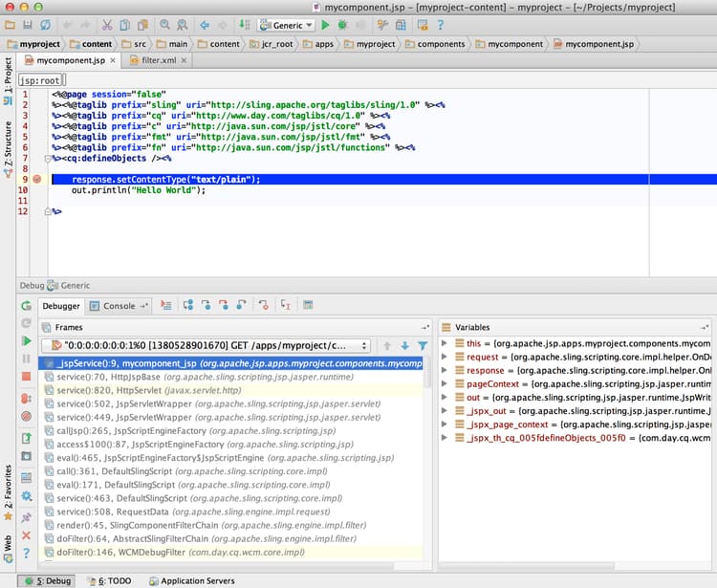Filter frames using the funnel icon
Screen dimensions: 717x588
[x=422, y=345]
